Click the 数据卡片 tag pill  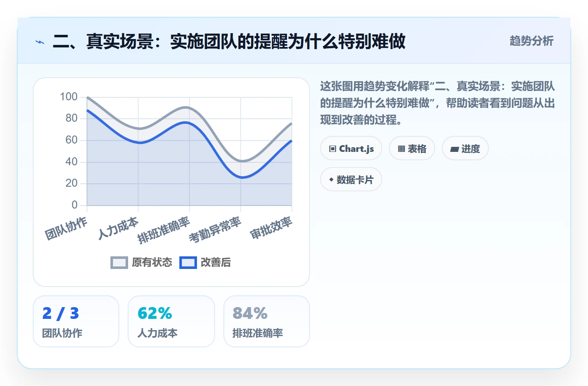point(351,180)
